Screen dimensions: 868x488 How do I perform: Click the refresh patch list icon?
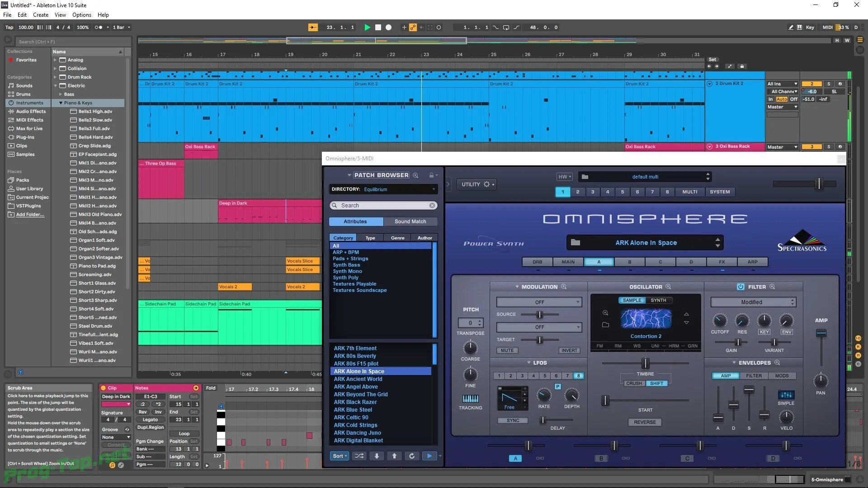point(412,456)
